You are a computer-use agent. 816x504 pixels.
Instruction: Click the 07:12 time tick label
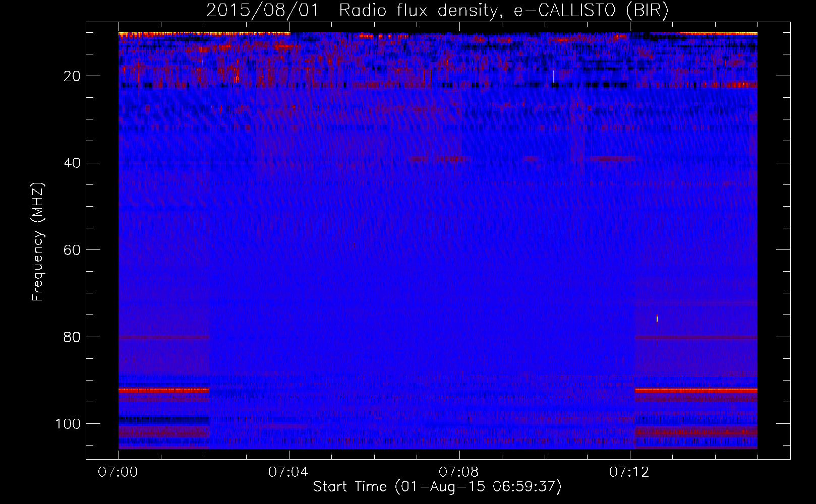pyautogui.click(x=629, y=472)
